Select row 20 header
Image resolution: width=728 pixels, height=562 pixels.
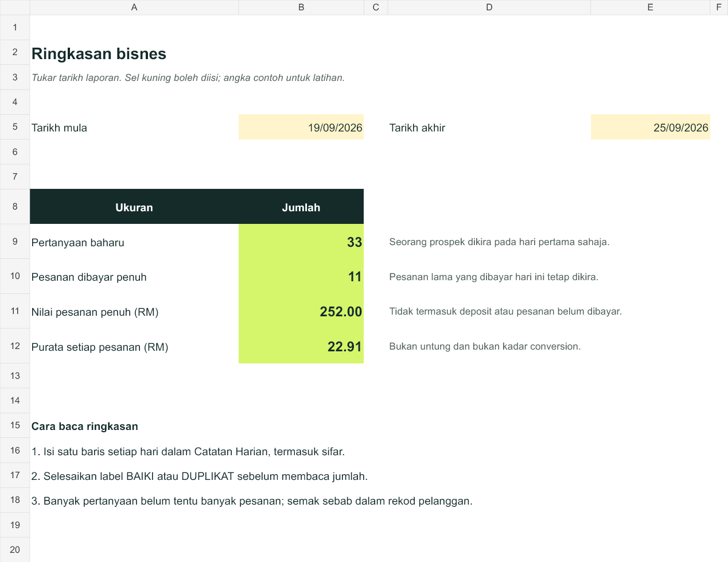click(x=15, y=550)
